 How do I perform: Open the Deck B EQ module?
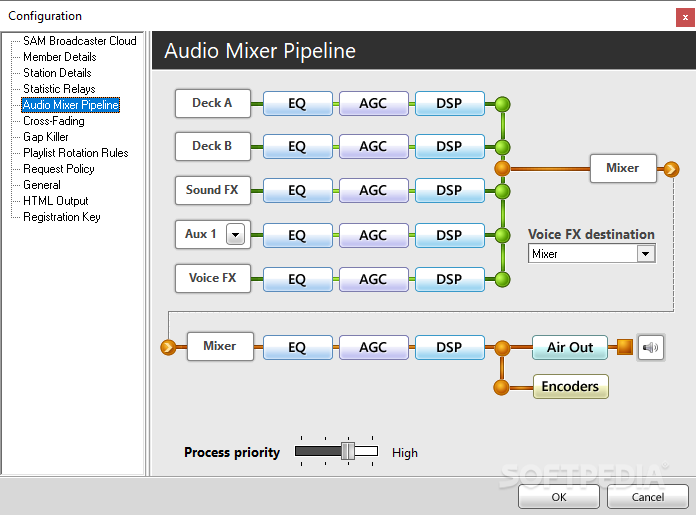(297, 147)
